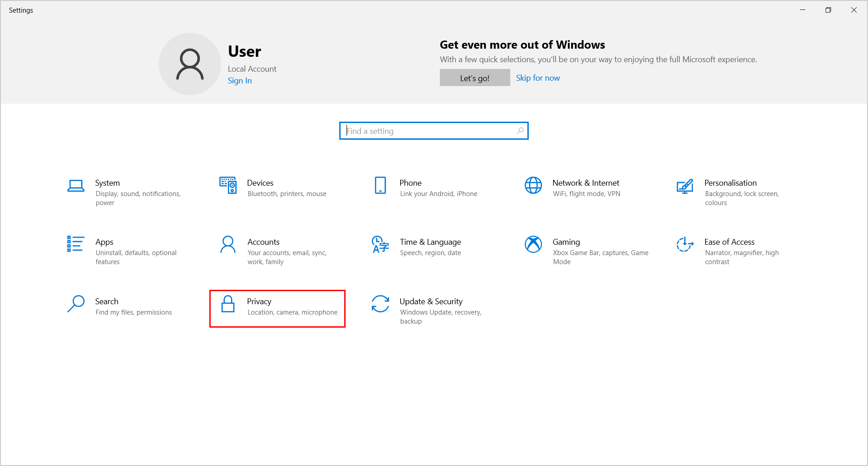Open Update & Security refresh icon
The height and width of the screenshot is (466, 868).
[380, 304]
